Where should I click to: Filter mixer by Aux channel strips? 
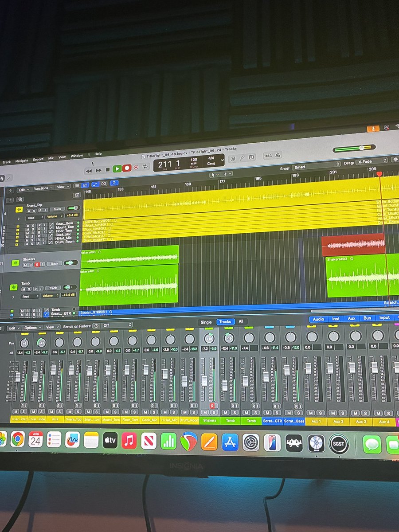point(352,318)
